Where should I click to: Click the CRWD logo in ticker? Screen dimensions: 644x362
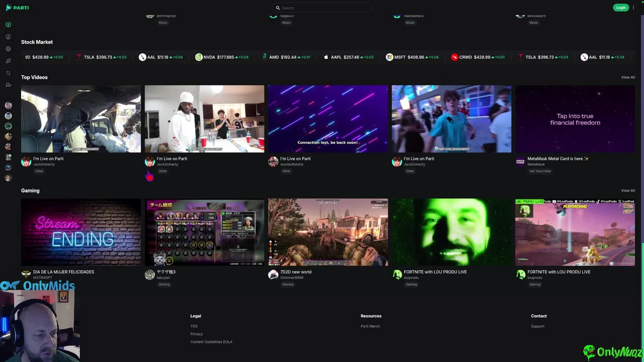(x=455, y=57)
